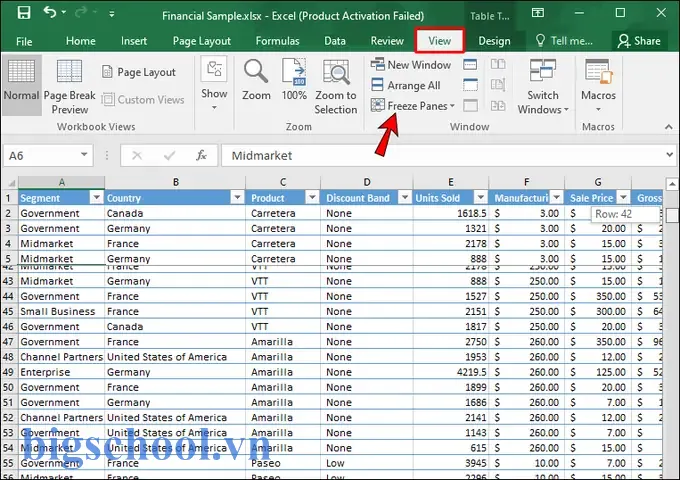The image size is (680, 480).
Task: Click the Undo arrow icon
Action: (50, 13)
